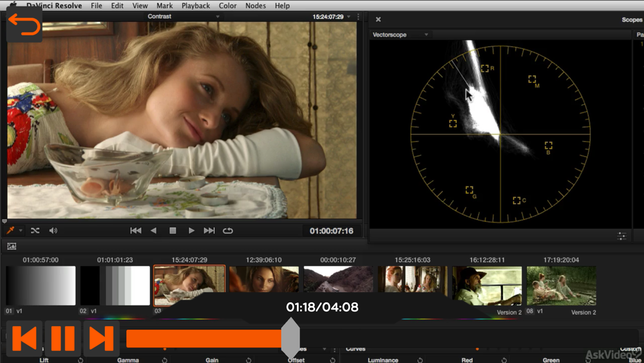Open the viewer options three-dot menu
Viewport: 644px width, 363px height.
coord(358,17)
